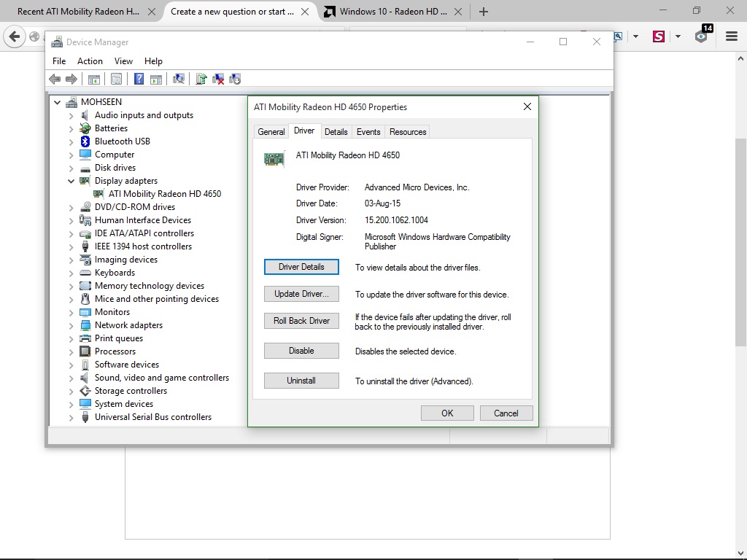Viewport: 747px width, 560px height.
Task: Click the Scan for hardware changes toolbar icon
Action: tap(179, 79)
